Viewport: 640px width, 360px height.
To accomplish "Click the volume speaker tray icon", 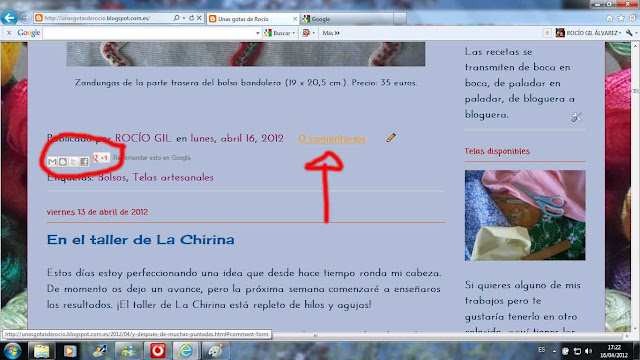I will pyautogui.click(x=588, y=351).
